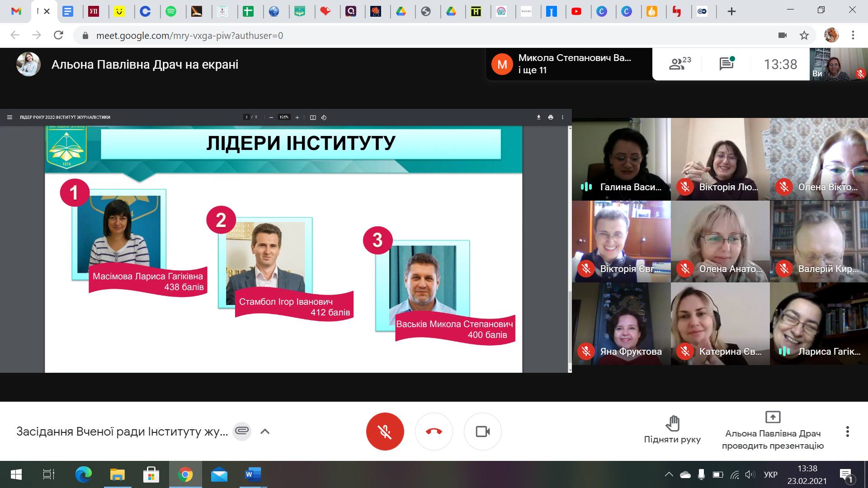Bookmark this page with the star icon

tap(804, 35)
